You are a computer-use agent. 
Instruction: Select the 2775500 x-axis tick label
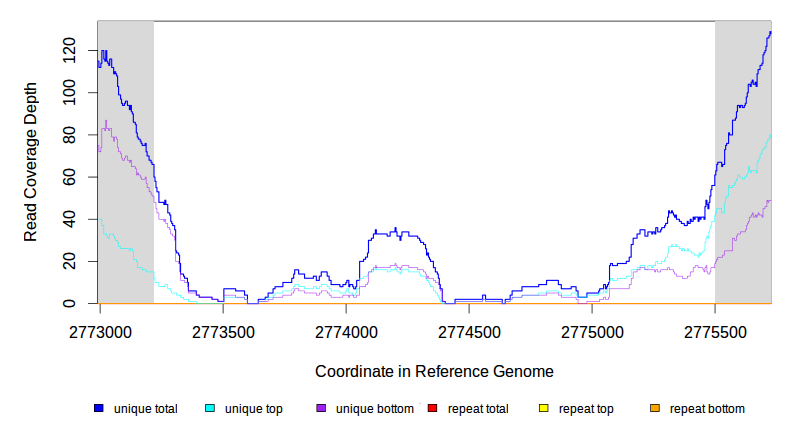[x=715, y=331]
